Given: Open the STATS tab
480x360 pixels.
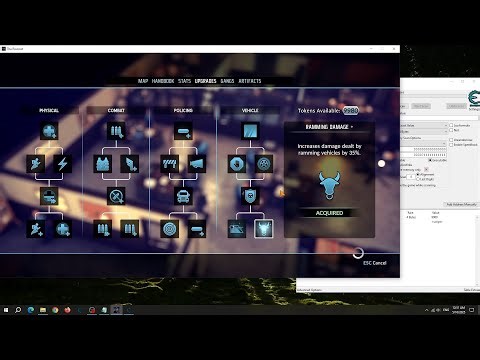Looking at the screenshot, I should [184, 81].
